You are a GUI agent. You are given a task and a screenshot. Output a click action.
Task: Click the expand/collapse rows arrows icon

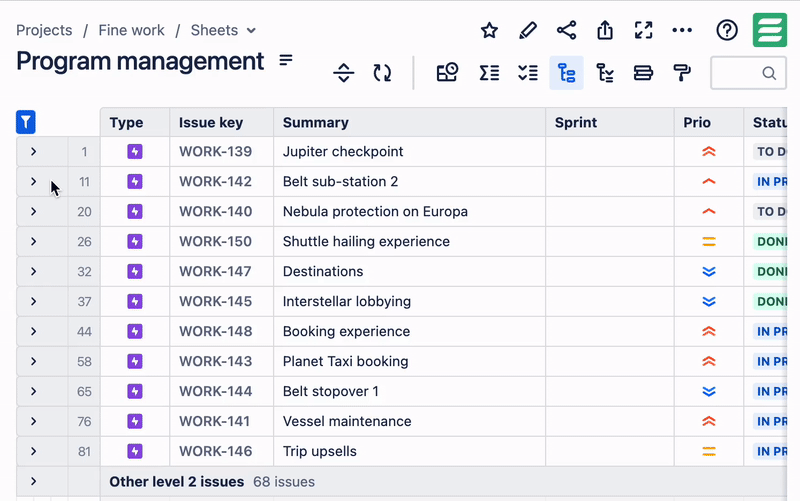343,73
